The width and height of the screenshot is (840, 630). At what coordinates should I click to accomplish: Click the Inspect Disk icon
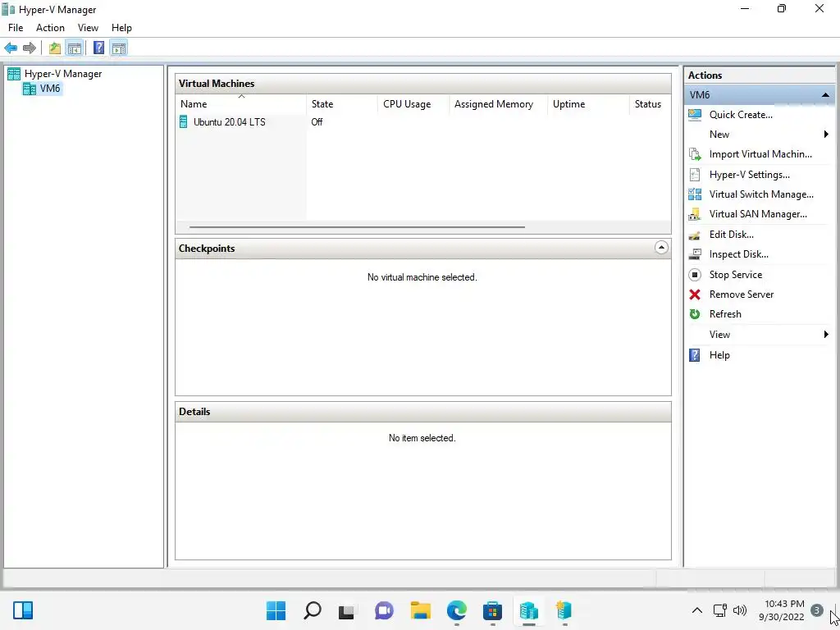point(695,254)
